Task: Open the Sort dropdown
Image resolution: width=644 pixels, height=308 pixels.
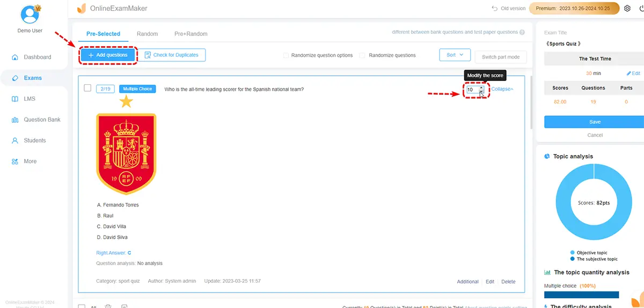Action: pos(455,55)
